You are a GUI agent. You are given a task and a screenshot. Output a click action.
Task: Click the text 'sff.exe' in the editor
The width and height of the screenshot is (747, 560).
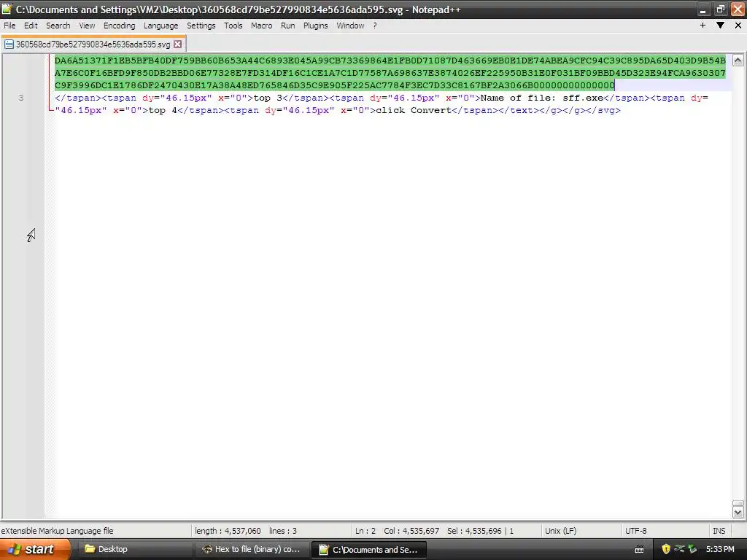pos(583,98)
